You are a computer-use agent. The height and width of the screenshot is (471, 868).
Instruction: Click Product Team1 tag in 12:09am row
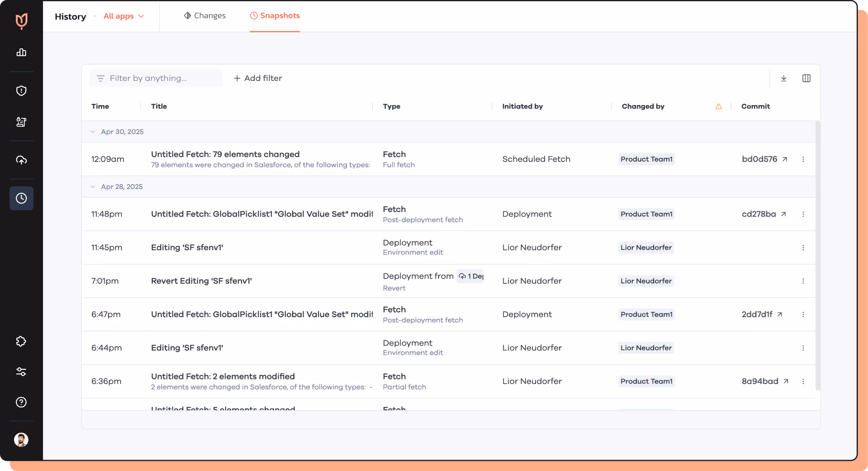pyautogui.click(x=646, y=159)
